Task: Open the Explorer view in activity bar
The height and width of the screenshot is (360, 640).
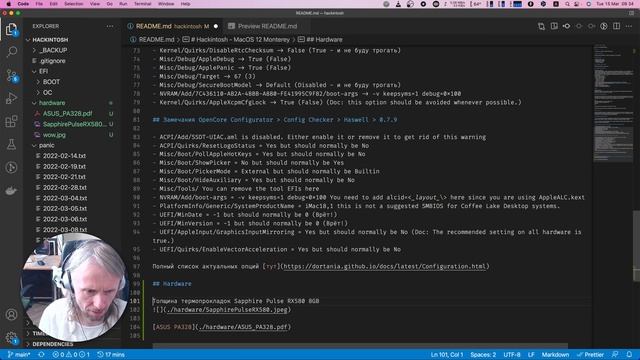Action: coord(11,30)
